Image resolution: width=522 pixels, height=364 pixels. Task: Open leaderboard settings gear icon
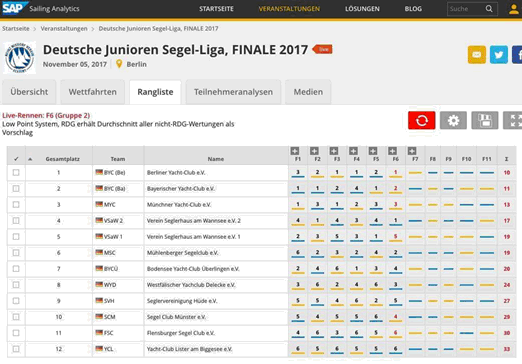453,120
